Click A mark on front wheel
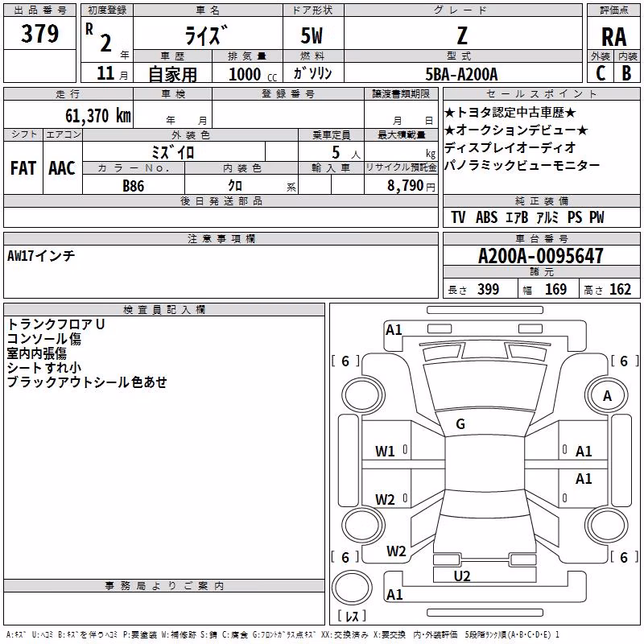This screenshot has height=644, width=644. (607, 396)
